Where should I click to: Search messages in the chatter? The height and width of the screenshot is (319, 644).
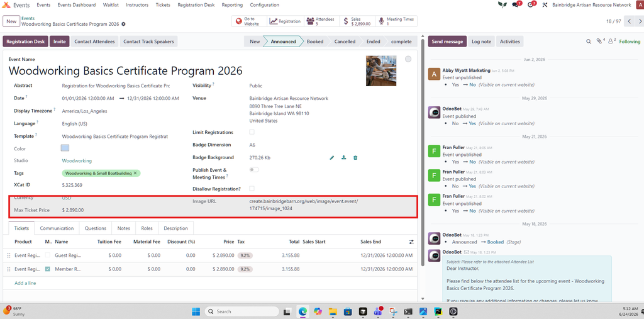(x=589, y=42)
